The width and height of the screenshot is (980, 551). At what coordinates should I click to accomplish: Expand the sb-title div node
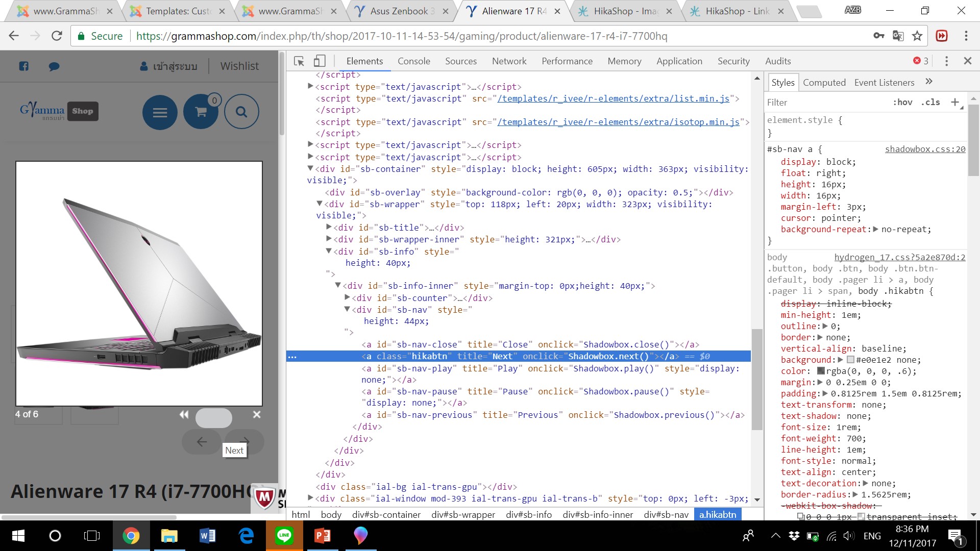pyautogui.click(x=329, y=227)
